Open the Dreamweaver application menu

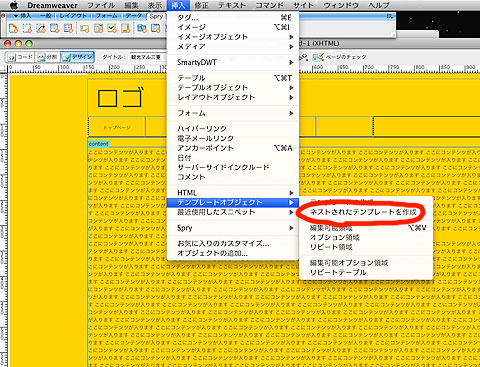(52, 5)
